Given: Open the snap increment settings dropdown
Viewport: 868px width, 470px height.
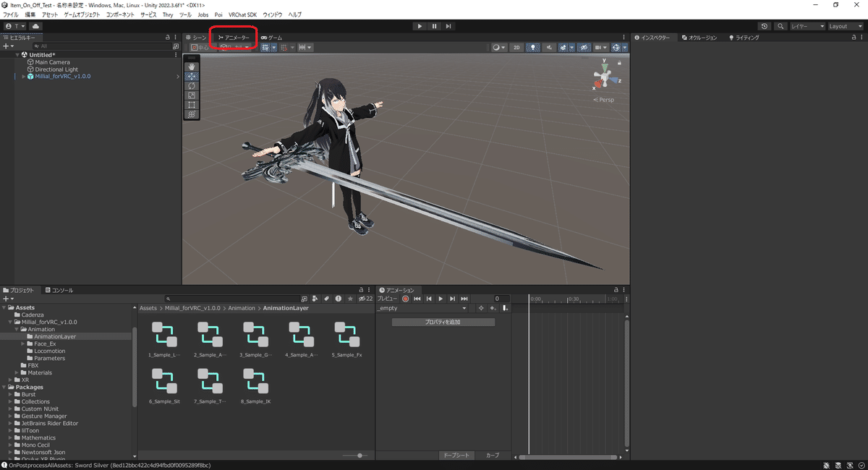Looking at the screenshot, I should (x=305, y=48).
